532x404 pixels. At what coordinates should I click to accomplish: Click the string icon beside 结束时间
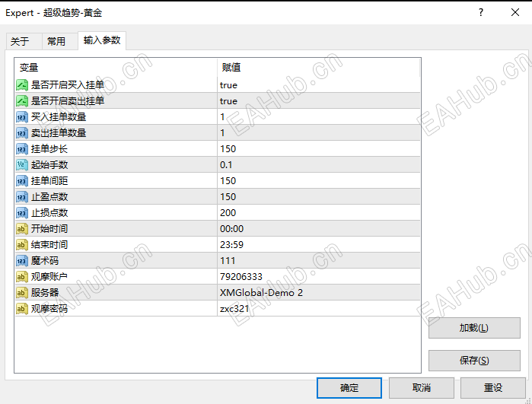pos(22,244)
